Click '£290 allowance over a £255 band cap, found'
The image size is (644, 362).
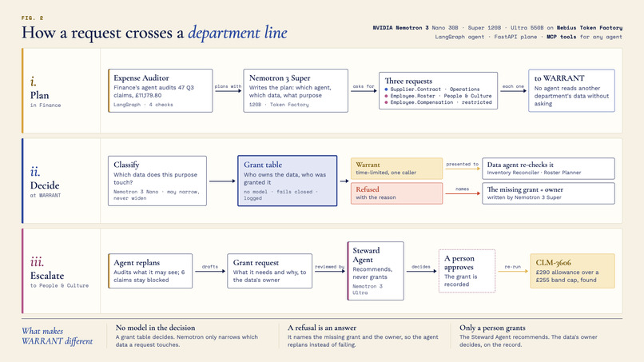tap(567, 276)
